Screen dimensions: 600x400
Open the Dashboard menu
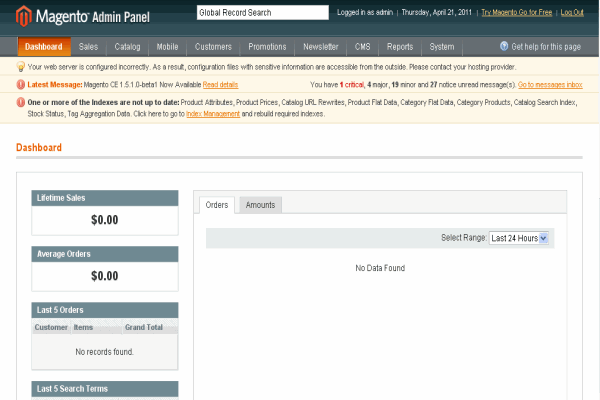44,47
